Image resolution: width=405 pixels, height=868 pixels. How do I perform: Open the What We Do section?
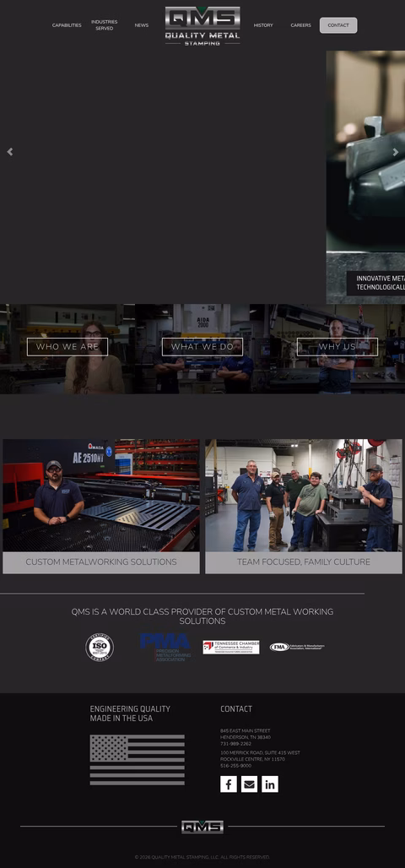point(202,347)
